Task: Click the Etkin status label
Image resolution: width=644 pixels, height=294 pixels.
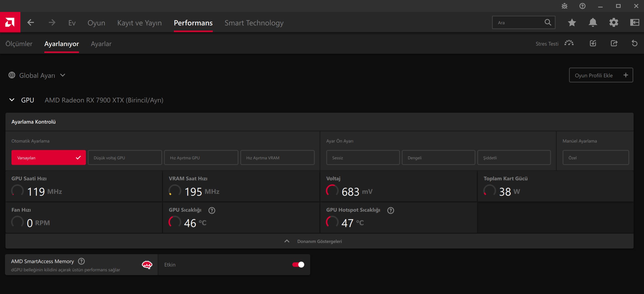Action: 170,265
